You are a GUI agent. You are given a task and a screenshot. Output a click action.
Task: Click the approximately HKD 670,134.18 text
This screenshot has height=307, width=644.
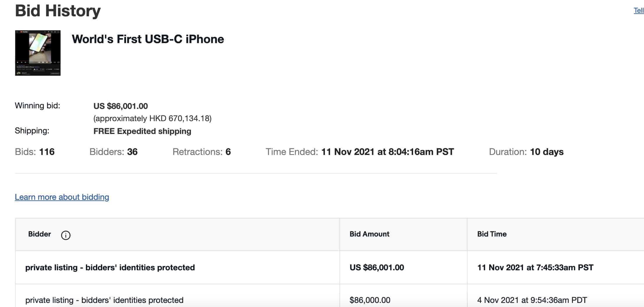coord(152,119)
